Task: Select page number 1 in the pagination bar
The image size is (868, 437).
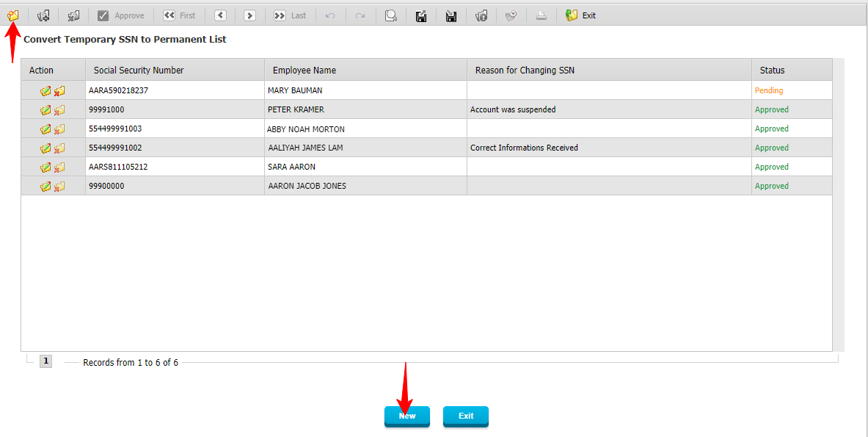Action: pos(45,361)
